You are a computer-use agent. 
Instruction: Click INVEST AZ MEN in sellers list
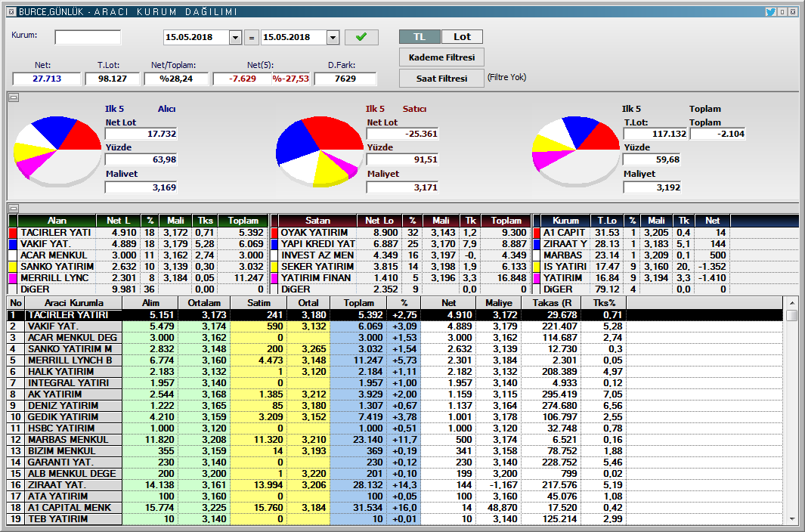coord(317,255)
